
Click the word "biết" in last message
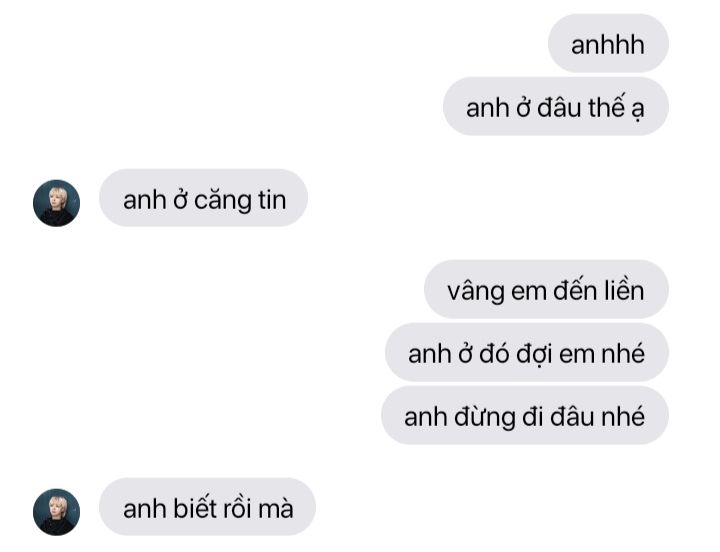(195, 508)
